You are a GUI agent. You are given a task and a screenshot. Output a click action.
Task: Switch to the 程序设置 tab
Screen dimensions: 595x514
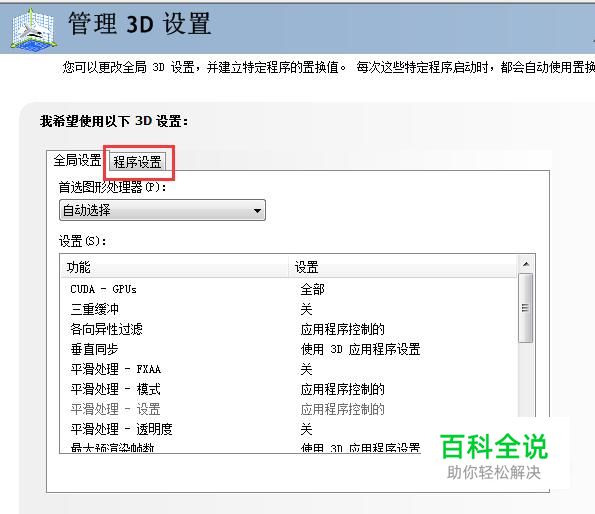pyautogui.click(x=137, y=162)
